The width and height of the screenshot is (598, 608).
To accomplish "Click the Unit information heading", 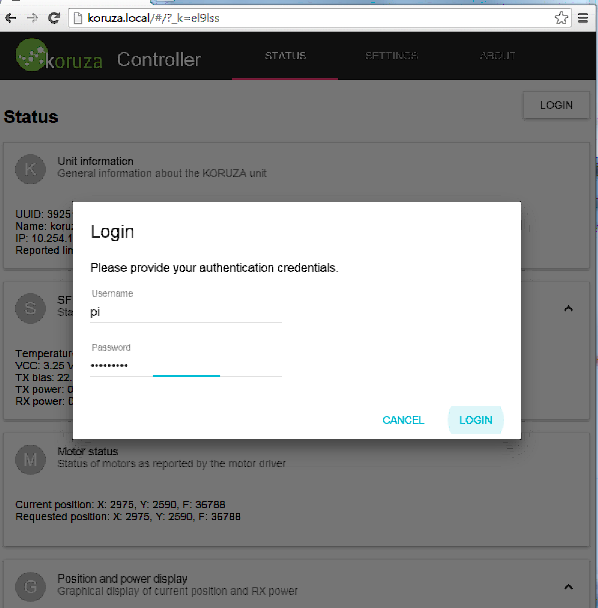I will [95, 161].
